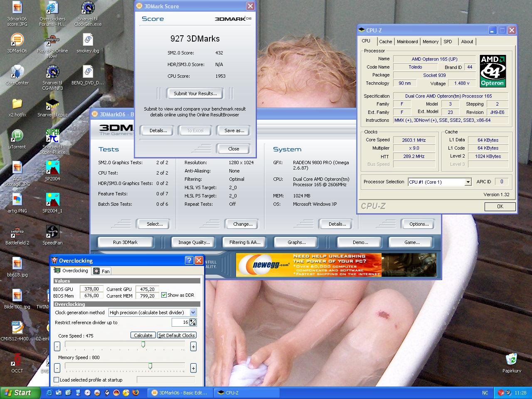Click the Internet Explorer quick launch icon
The image size is (532, 399).
click(x=50, y=393)
